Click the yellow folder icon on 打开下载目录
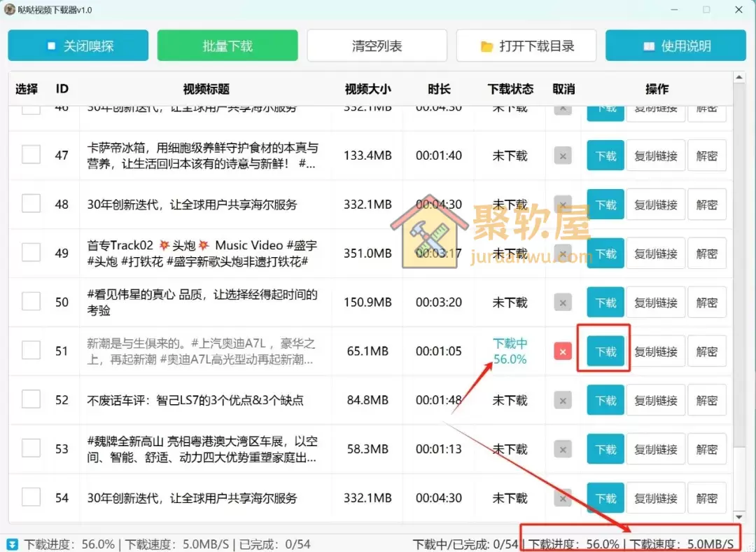 [485, 45]
